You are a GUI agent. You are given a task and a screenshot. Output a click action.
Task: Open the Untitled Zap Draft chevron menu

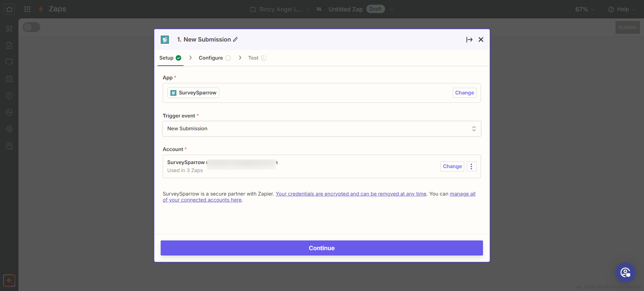click(391, 9)
